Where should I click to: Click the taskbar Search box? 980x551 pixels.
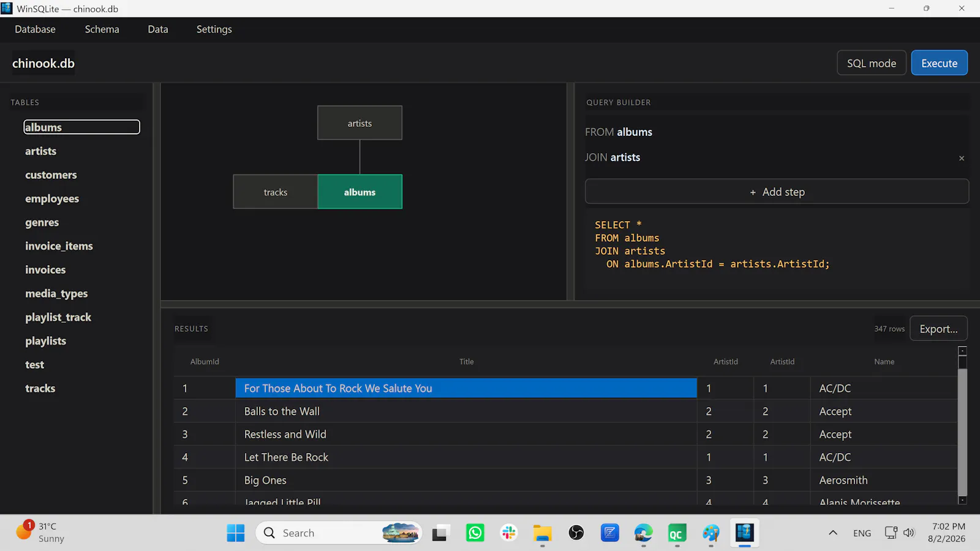click(339, 533)
